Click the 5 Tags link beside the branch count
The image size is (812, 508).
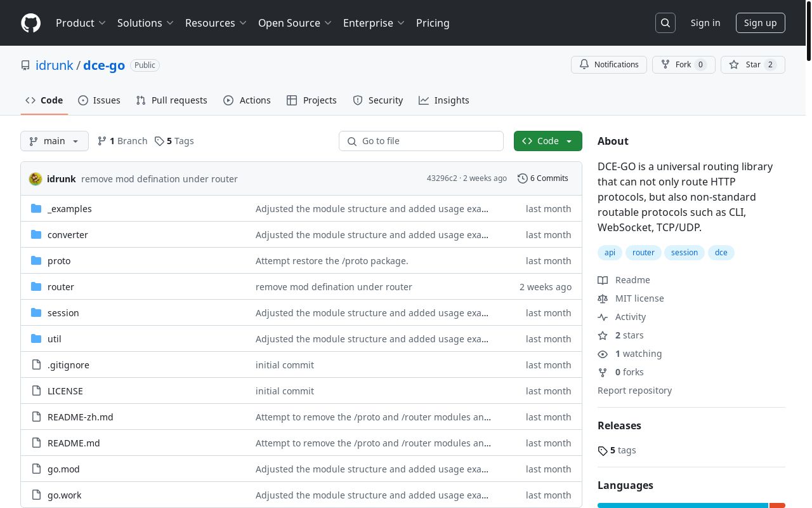click(x=174, y=141)
